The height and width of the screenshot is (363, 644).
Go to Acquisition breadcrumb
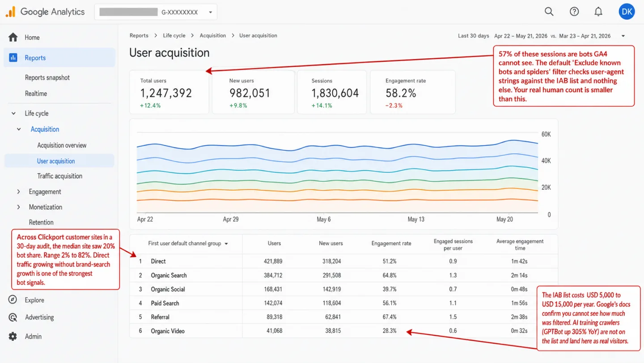tap(213, 35)
